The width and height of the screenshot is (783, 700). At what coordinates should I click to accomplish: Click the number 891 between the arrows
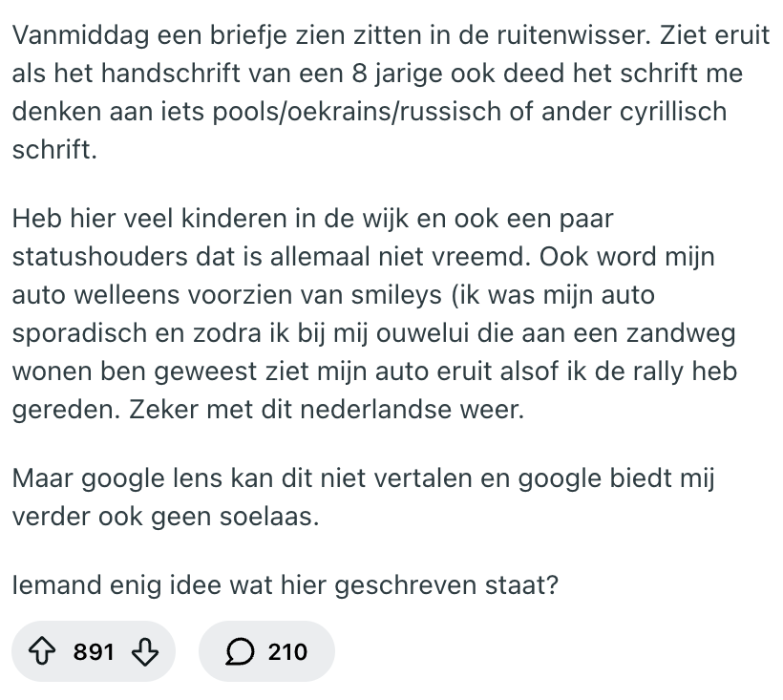(93, 651)
